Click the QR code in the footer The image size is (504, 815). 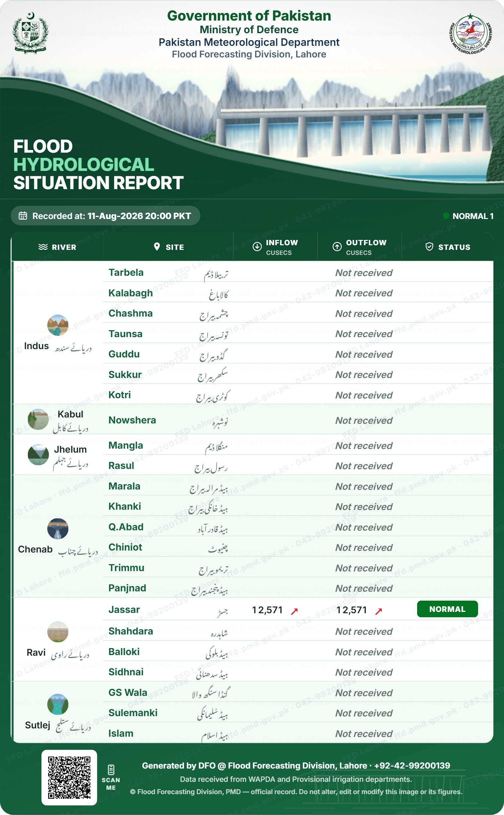point(69,778)
